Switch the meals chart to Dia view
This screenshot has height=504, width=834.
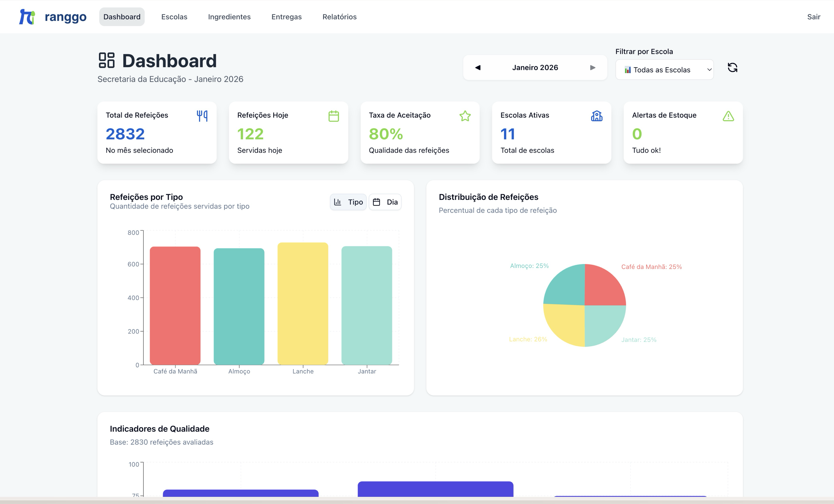tap(385, 202)
